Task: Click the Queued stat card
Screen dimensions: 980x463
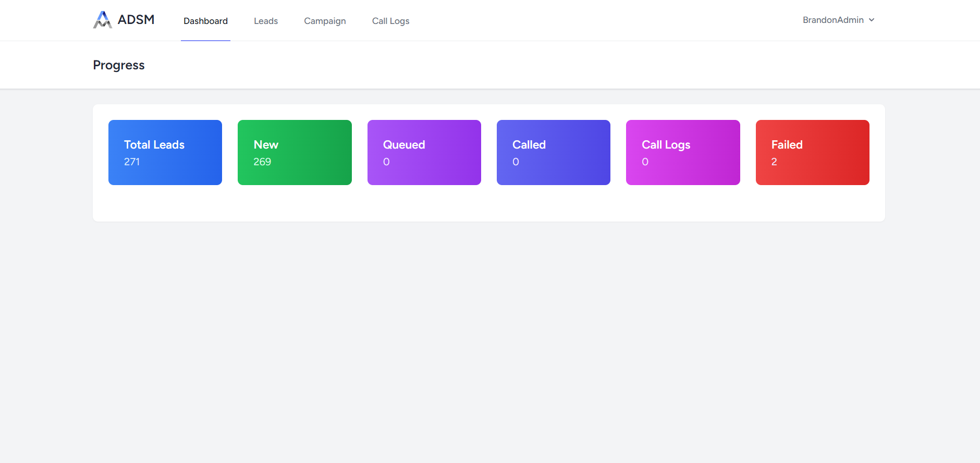Action: [424, 152]
